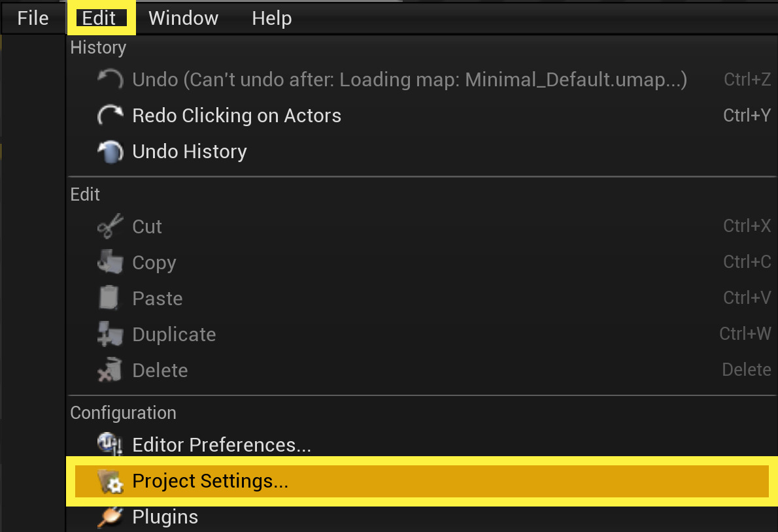Click the Duplicate icon
This screenshot has width=778, height=532.
click(110, 334)
